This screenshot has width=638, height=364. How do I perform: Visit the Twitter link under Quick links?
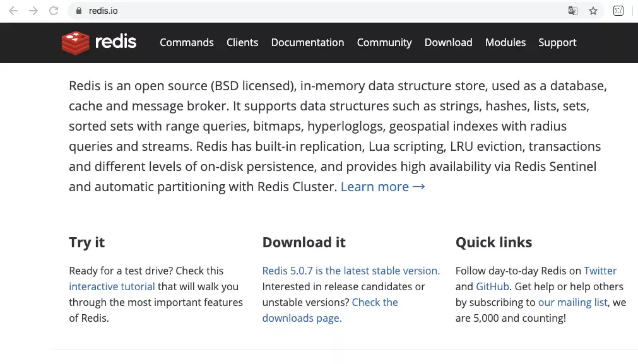click(x=600, y=271)
